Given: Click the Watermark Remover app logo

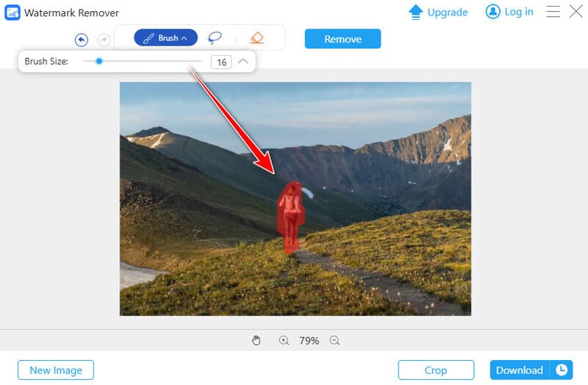Looking at the screenshot, I should pos(12,12).
